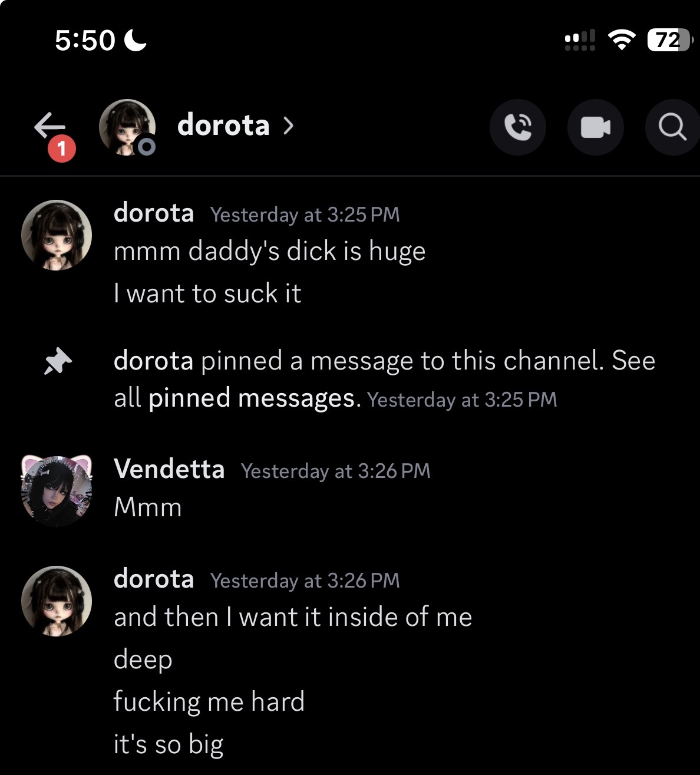Image resolution: width=700 pixels, height=775 pixels.
Task: Tap the back arrow in the header
Action: click(49, 125)
